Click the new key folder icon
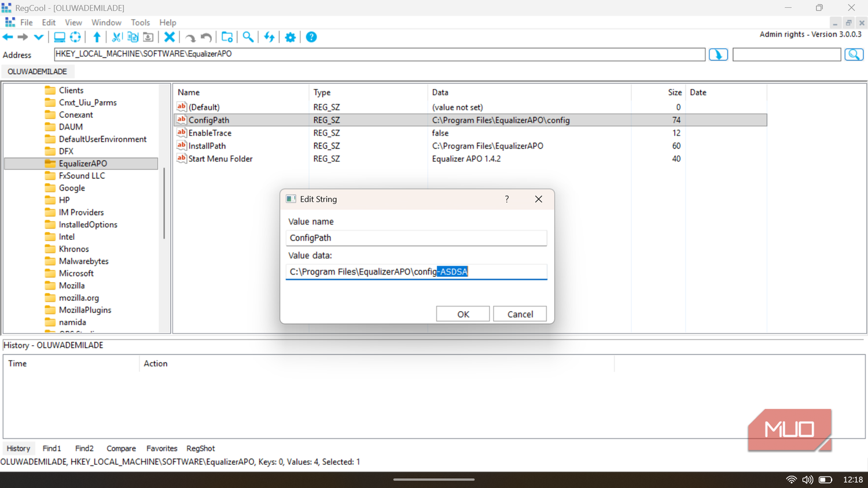Screen dimensions: 868x488 click(227, 37)
